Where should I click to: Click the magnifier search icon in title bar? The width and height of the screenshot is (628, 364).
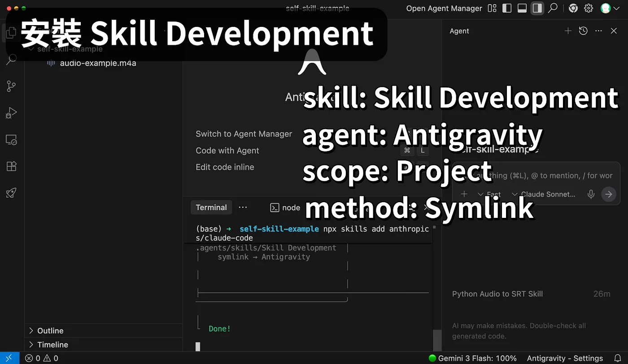(553, 8)
